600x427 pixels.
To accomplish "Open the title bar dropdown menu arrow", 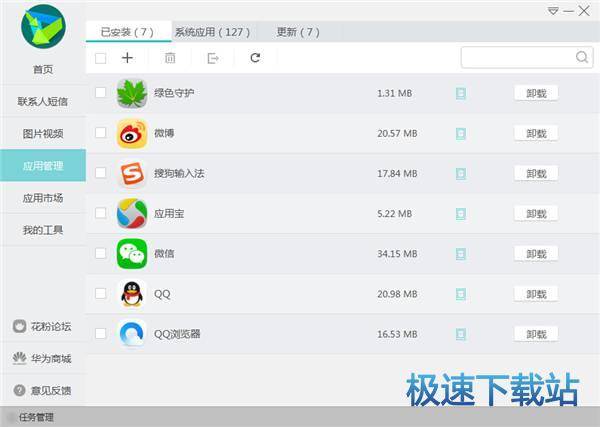I will click(553, 11).
